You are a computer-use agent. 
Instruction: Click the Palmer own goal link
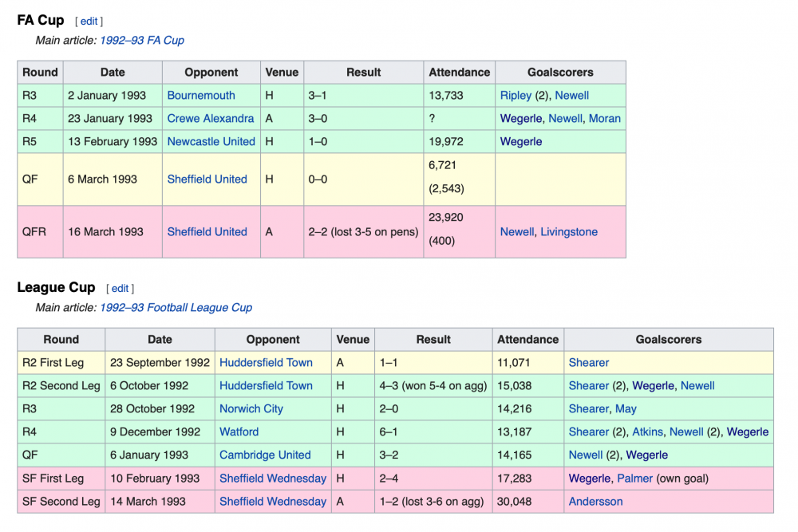[x=634, y=478]
